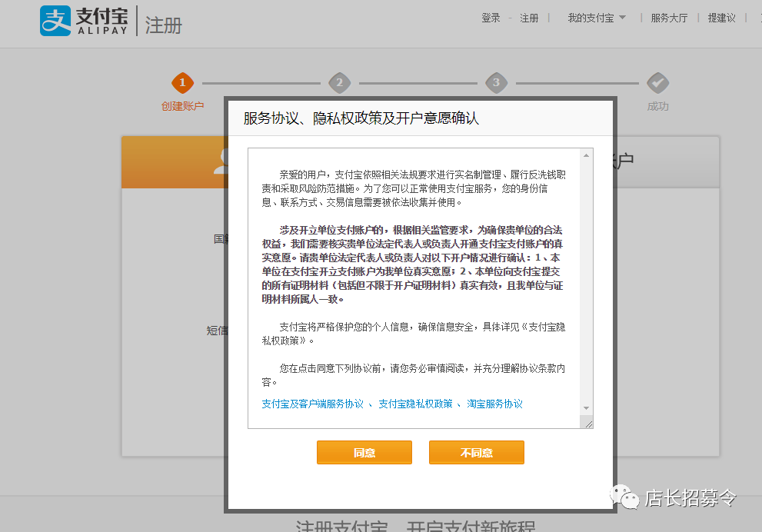Screen dimensions: 762x532
Task: Open the 登录 login link
Action: click(491, 18)
